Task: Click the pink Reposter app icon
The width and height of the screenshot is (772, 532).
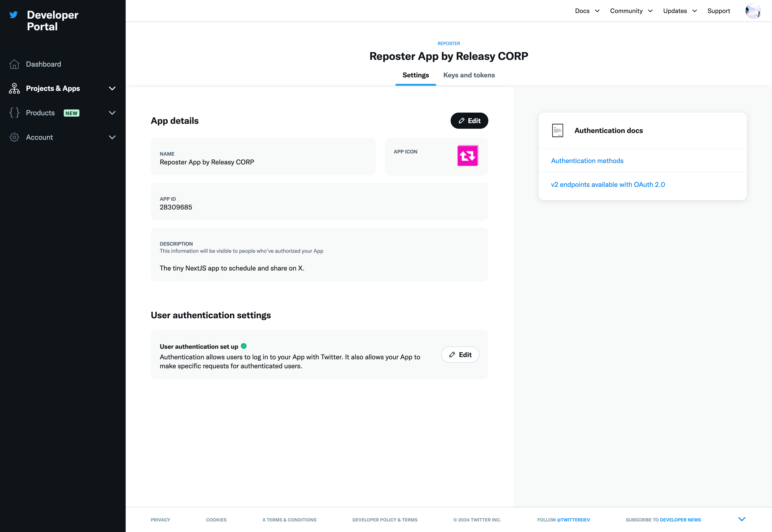Action: [x=467, y=155]
